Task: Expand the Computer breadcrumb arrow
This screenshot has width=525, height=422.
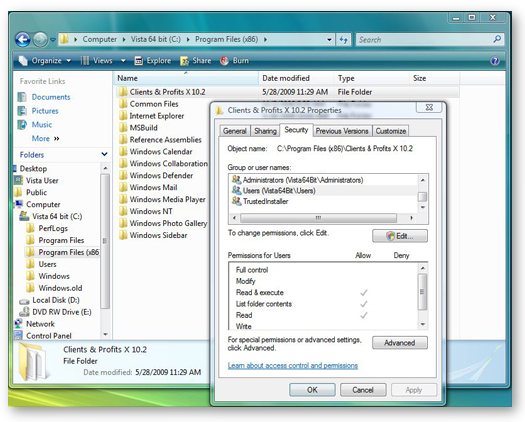Action: (x=124, y=40)
